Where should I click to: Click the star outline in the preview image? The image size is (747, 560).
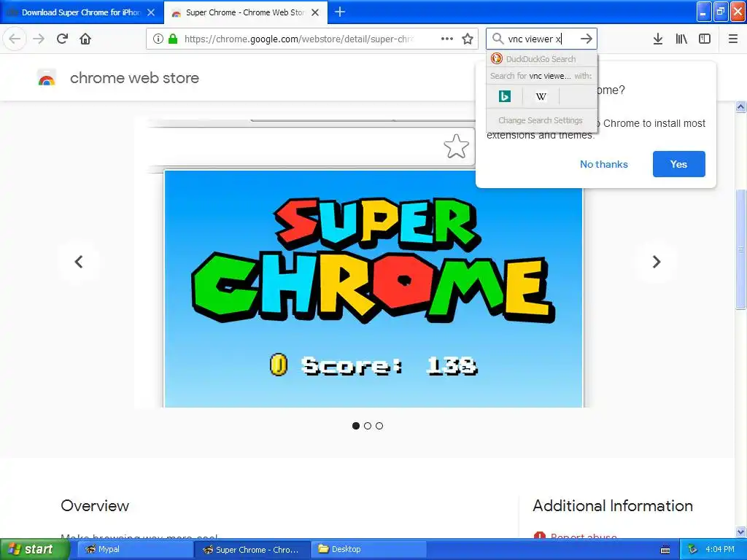click(456, 146)
